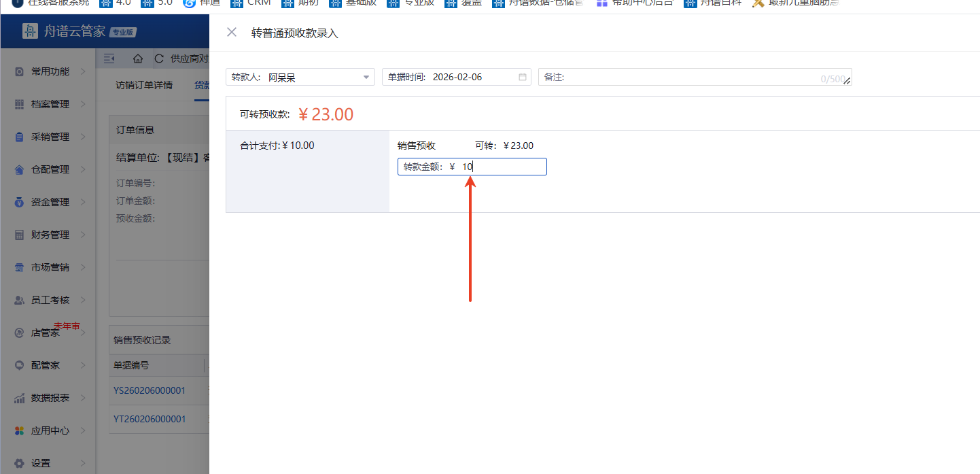Image resolution: width=980 pixels, height=474 pixels.
Task: Expand the 常用功能 menu
Action: tap(50, 71)
